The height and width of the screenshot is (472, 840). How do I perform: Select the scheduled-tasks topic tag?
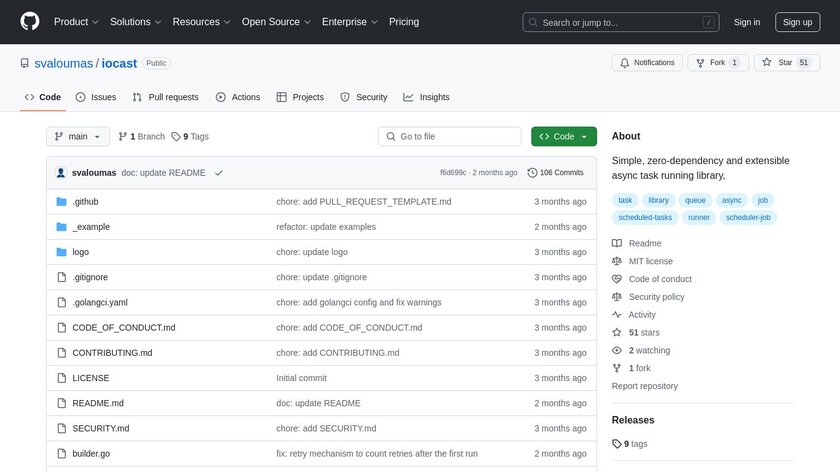pyautogui.click(x=646, y=217)
